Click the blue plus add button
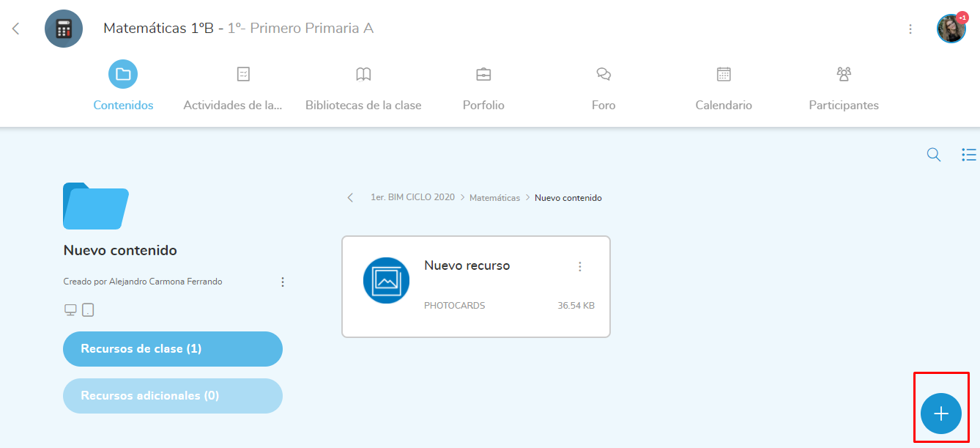 (x=940, y=414)
